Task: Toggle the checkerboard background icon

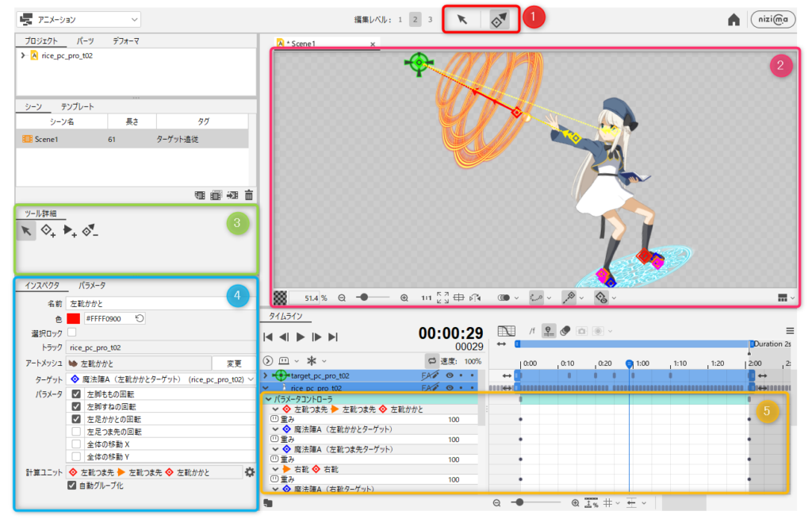Action: point(280,298)
